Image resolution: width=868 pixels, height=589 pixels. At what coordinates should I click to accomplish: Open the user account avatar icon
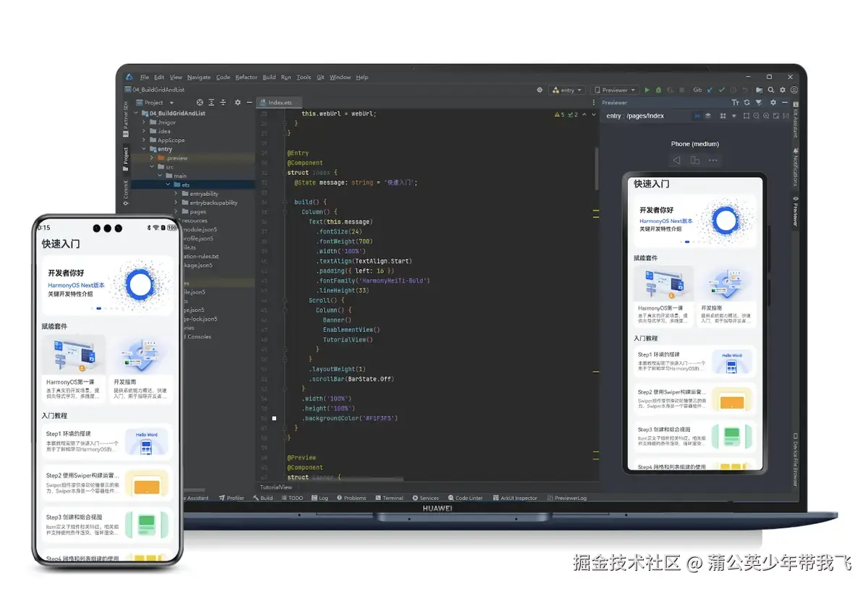pyautogui.click(x=794, y=90)
